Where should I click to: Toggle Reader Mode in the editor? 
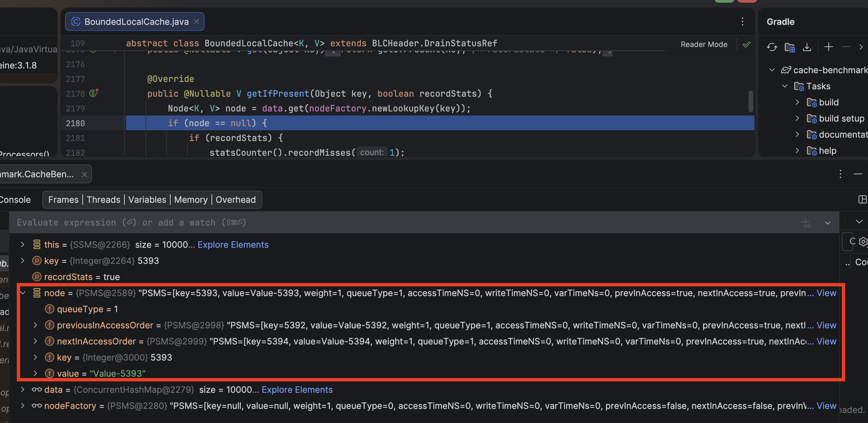(704, 44)
